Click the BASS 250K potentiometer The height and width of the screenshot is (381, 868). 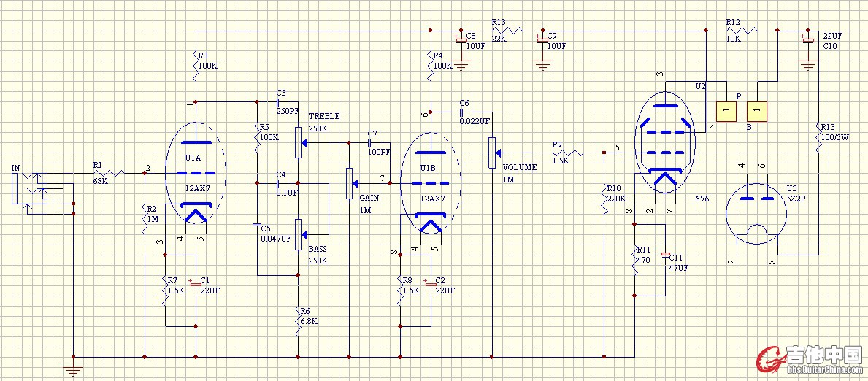tap(299, 234)
